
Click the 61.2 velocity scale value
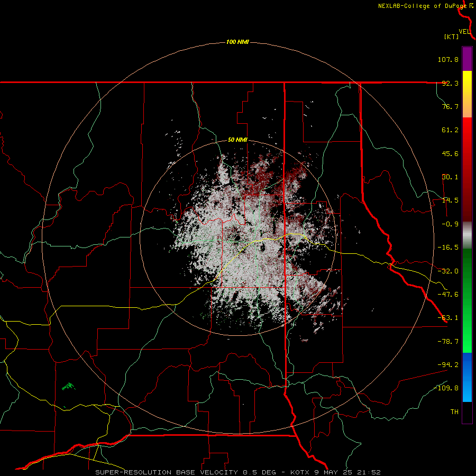point(450,130)
